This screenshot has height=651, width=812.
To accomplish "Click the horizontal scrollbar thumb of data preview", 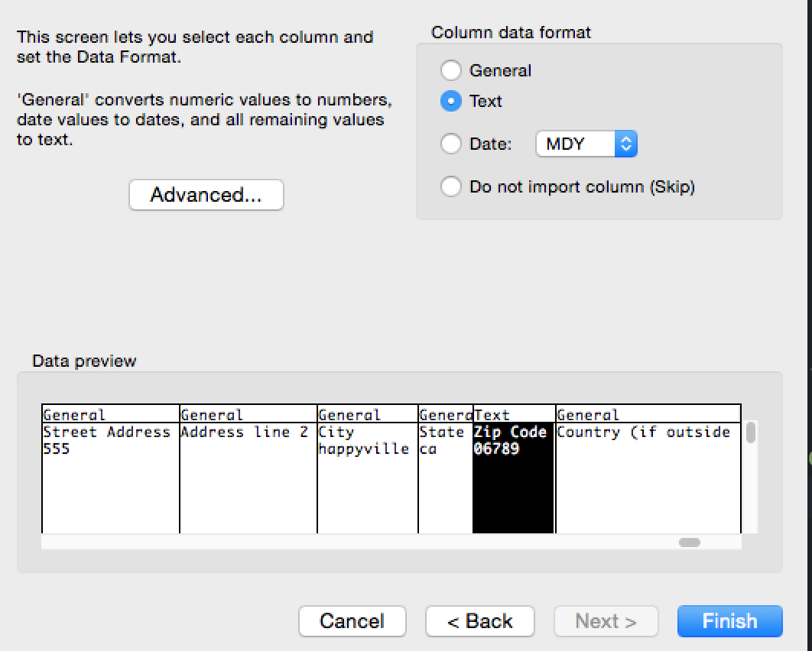I will click(689, 542).
